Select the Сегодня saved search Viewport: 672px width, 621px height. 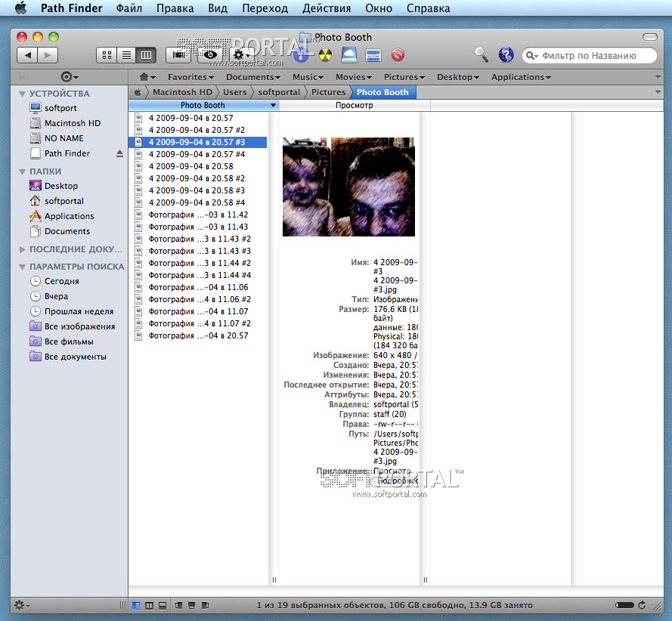pyautogui.click(x=61, y=281)
